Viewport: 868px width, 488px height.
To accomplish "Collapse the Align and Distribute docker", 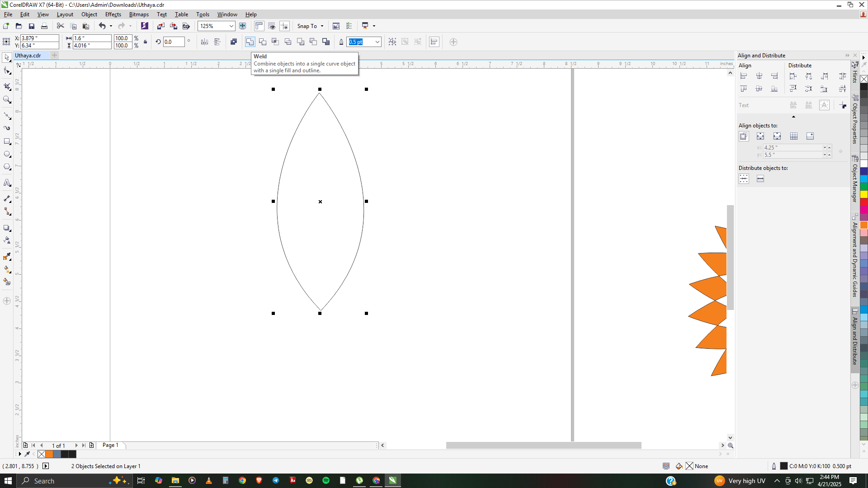I will click(x=847, y=56).
